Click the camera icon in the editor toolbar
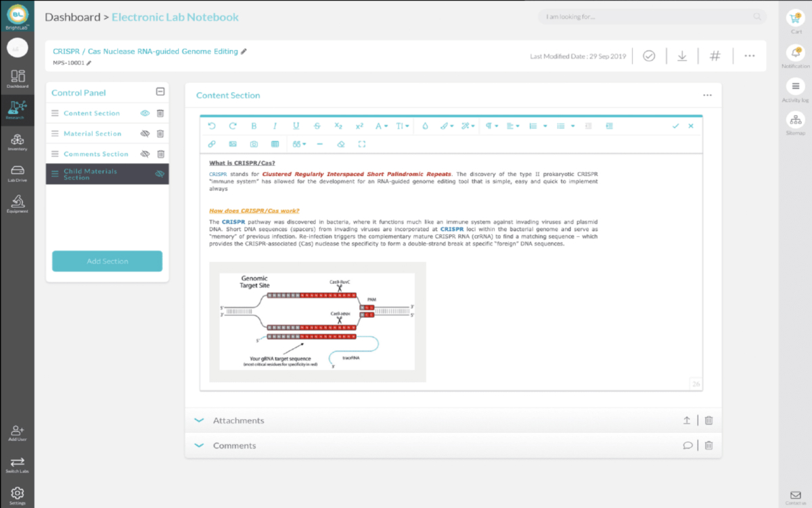The height and width of the screenshot is (508, 812). 254,144
